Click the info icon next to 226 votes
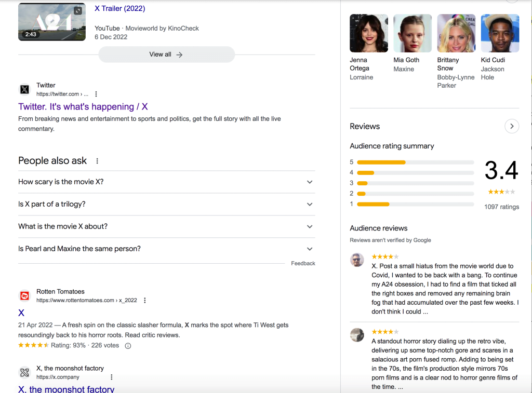 pyautogui.click(x=128, y=345)
